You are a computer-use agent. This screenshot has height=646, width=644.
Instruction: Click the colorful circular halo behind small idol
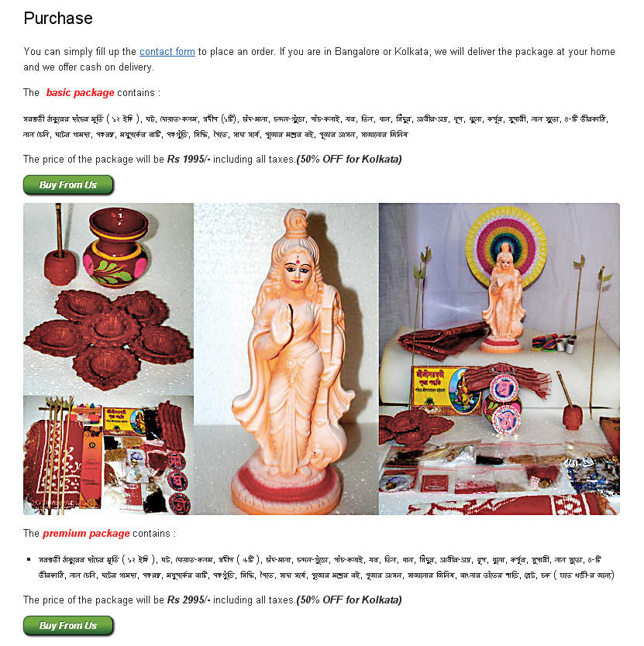pos(506,246)
